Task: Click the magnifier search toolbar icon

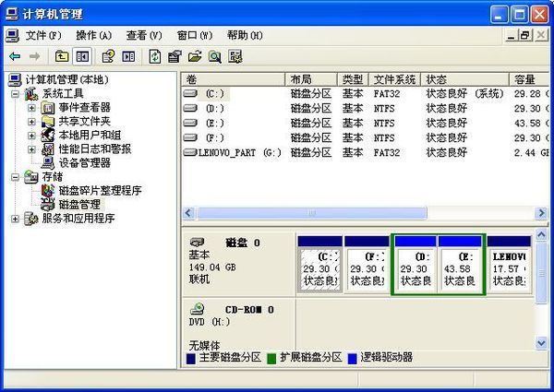Action: [214, 56]
